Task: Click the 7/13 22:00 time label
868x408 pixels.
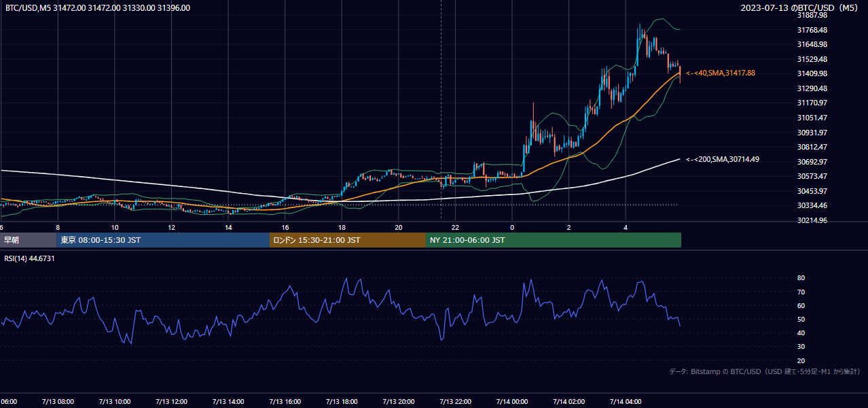Action: [456, 402]
